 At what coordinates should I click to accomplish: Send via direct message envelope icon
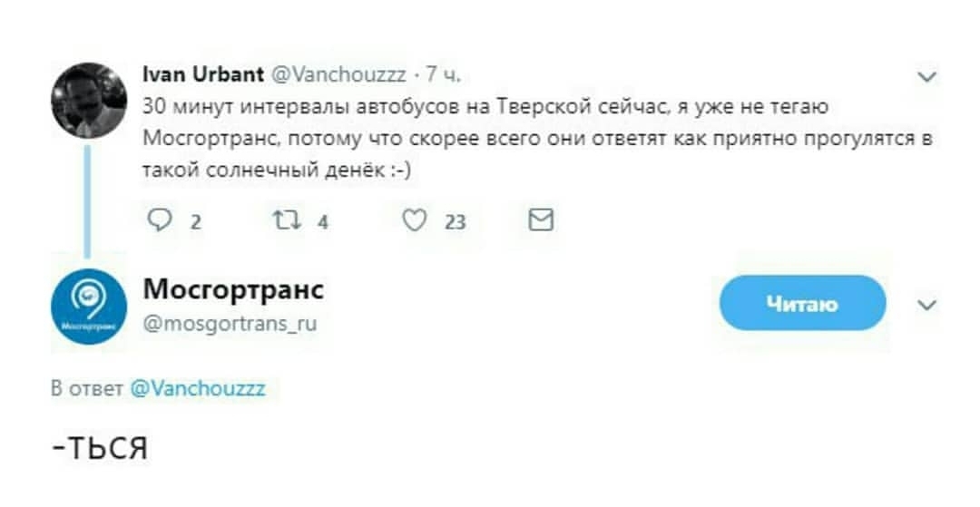[541, 219]
